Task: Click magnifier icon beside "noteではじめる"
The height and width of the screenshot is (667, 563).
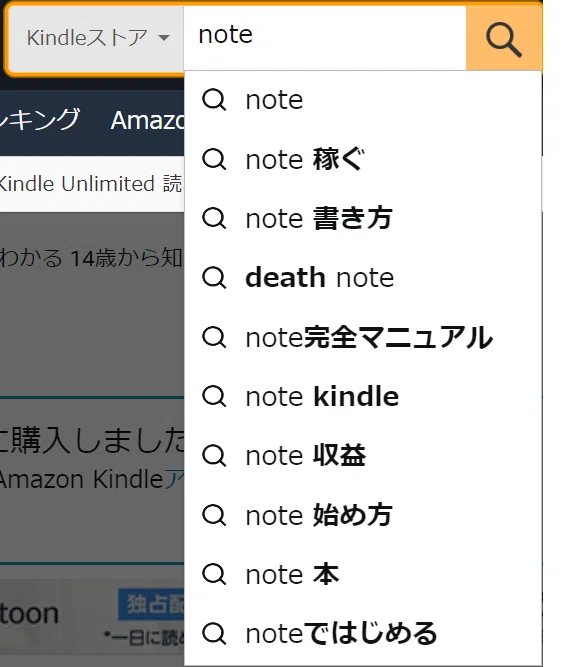Action: coord(214,634)
